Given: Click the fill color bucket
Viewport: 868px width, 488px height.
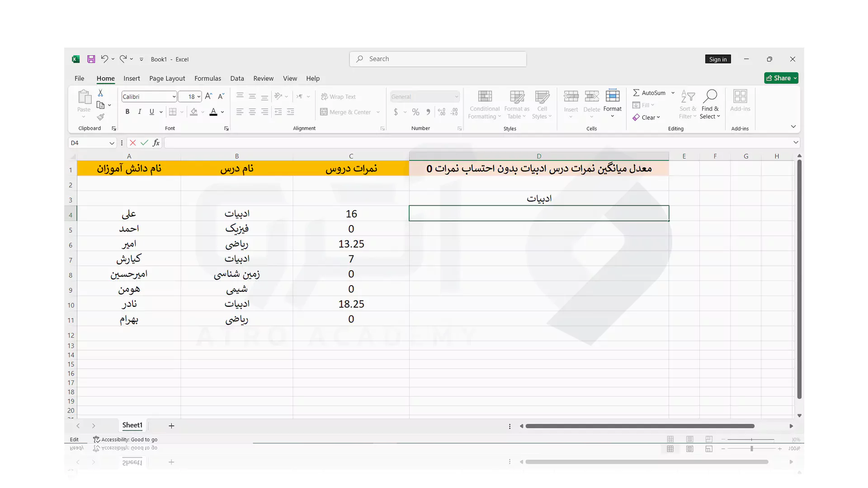Looking at the screenshot, I should 193,112.
